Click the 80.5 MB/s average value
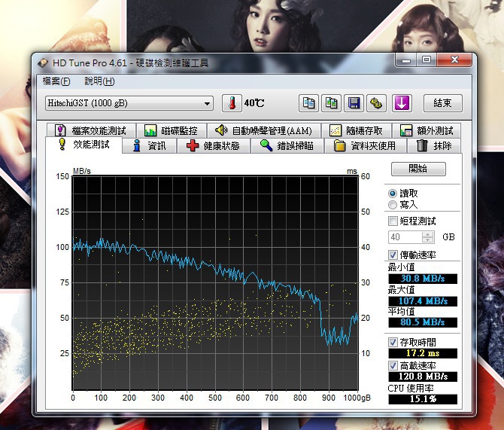Image resolution: width=504 pixels, height=430 pixels. tap(423, 322)
